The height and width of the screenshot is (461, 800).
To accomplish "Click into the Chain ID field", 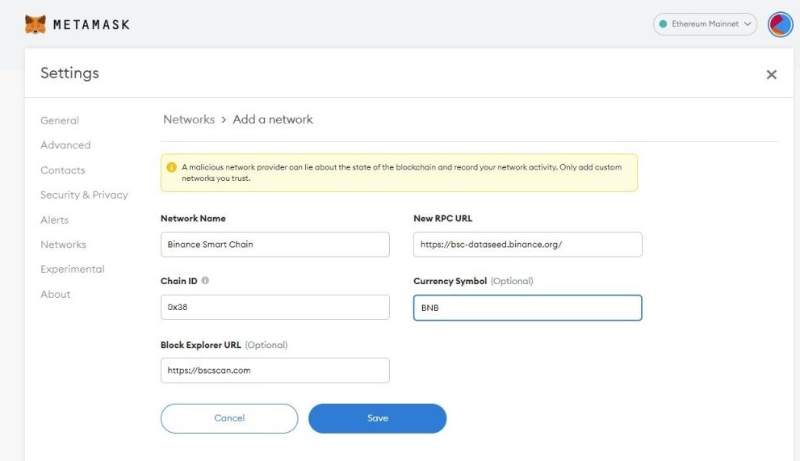I will [275, 307].
